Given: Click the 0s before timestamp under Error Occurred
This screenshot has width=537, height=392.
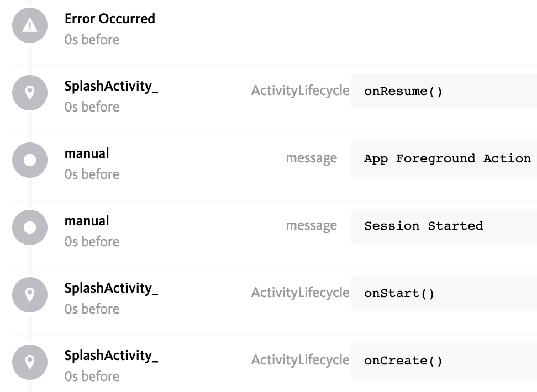Looking at the screenshot, I should 92,39.
